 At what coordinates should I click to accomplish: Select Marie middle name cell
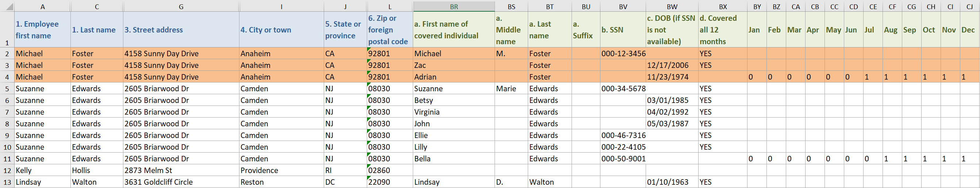pyautogui.click(x=511, y=89)
